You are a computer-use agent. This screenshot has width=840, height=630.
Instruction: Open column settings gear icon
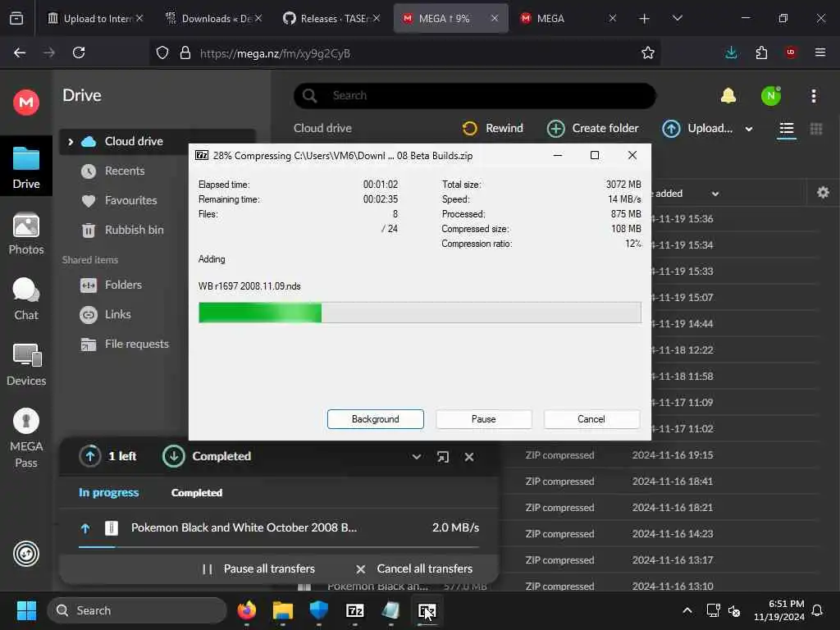click(x=823, y=192)
